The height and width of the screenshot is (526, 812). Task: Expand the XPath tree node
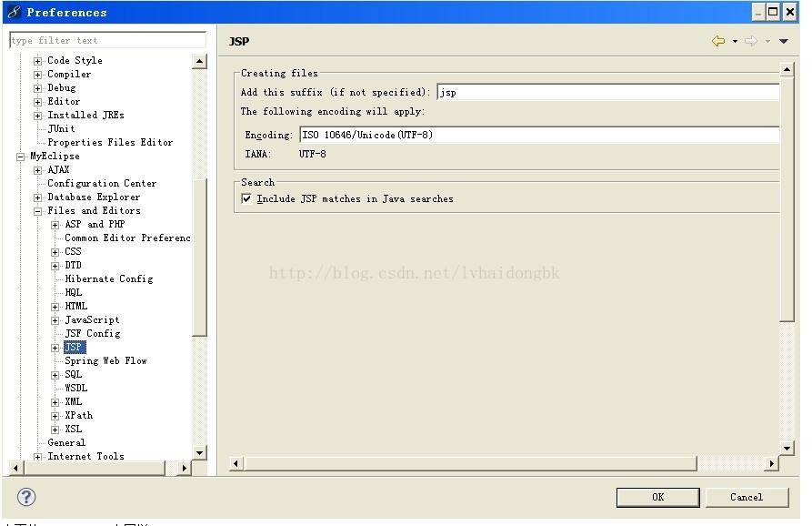tap(55, 416)
